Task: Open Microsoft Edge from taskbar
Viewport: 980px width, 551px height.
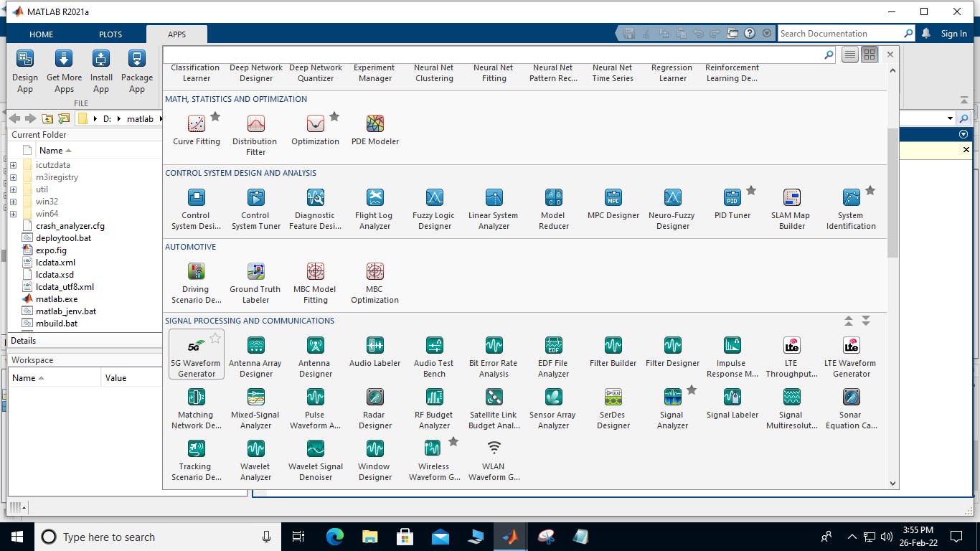Action: 334,537
